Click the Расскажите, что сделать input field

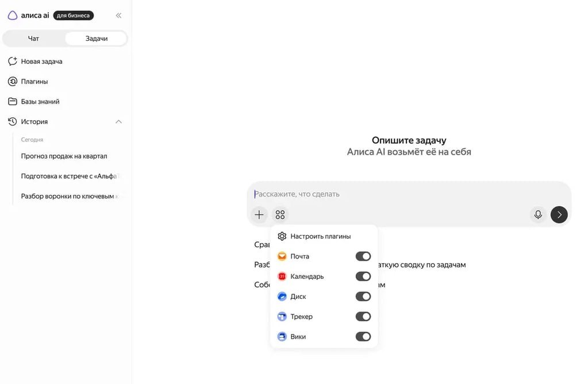tap(409, 194)
